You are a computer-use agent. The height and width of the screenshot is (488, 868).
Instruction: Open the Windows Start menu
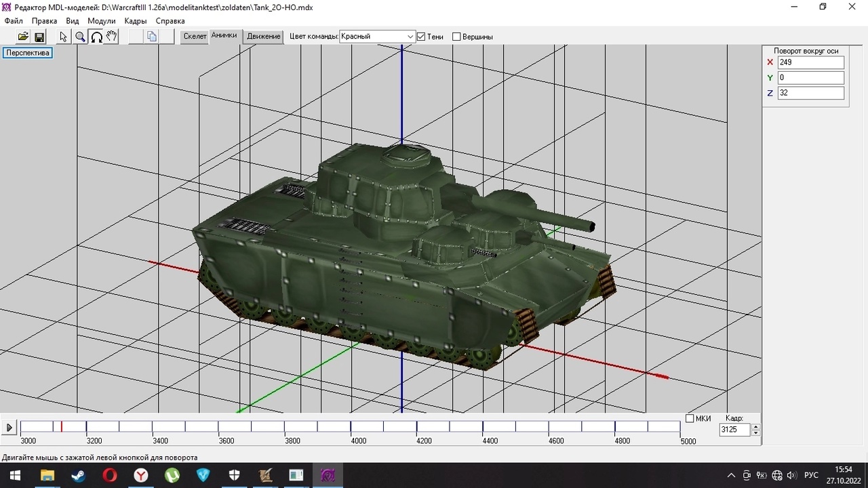coord(15,475)
